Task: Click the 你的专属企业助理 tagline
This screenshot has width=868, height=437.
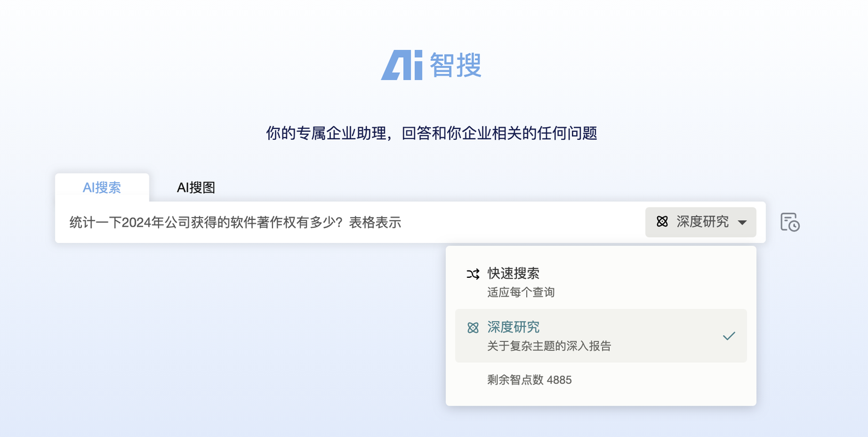Action: 432,133
